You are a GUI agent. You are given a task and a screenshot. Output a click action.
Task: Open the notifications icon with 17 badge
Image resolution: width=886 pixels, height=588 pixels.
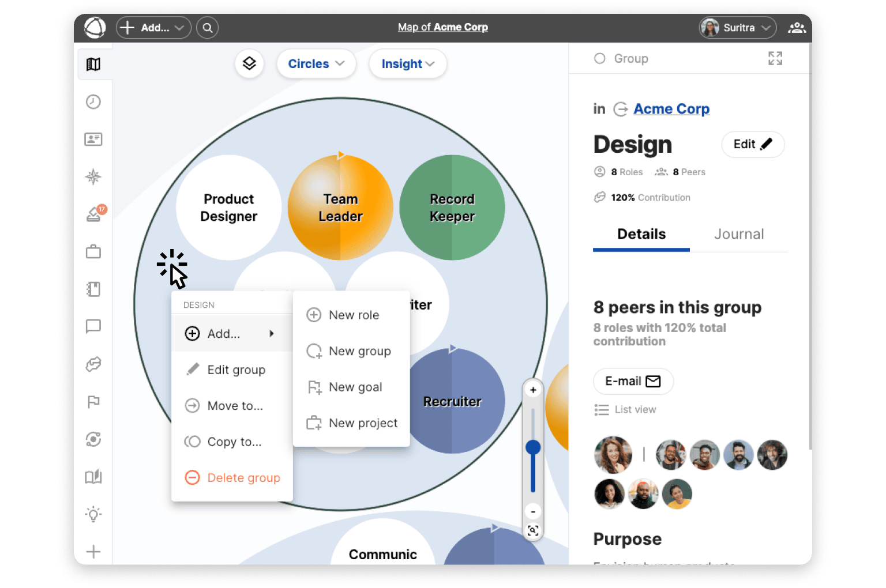tap(95, 214)
